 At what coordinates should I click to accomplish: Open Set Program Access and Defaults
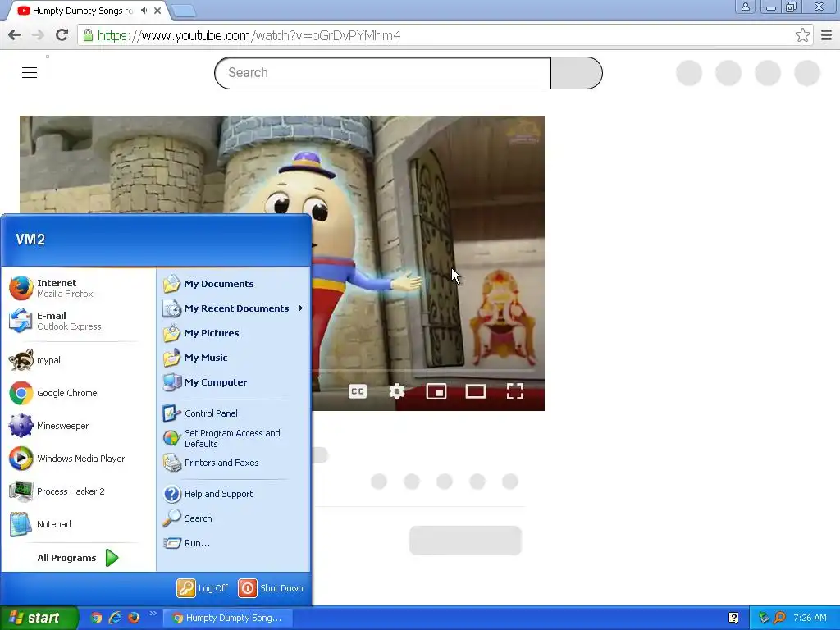(234, 438)
